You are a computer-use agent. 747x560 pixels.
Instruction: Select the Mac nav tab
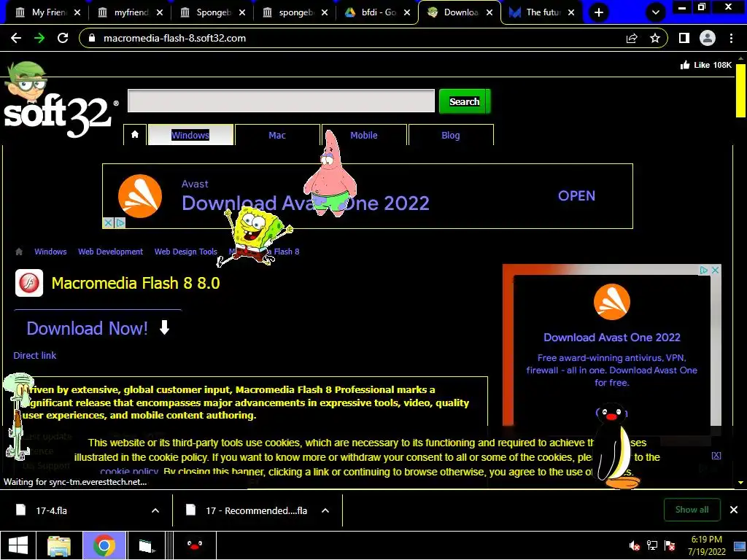[x=277, y=135]
